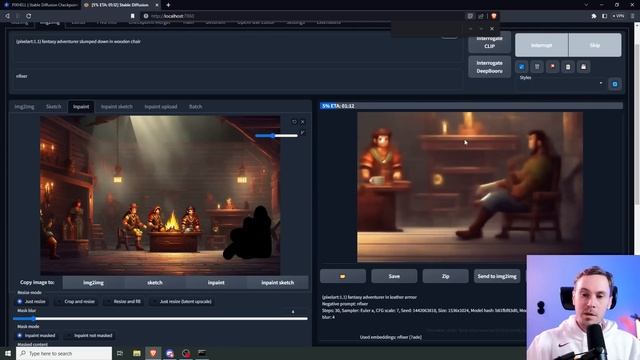Image resolution: width=640 pixels, height=360 pixels.
Task: Open the browser tab search chevron
Action: [586, 5]
